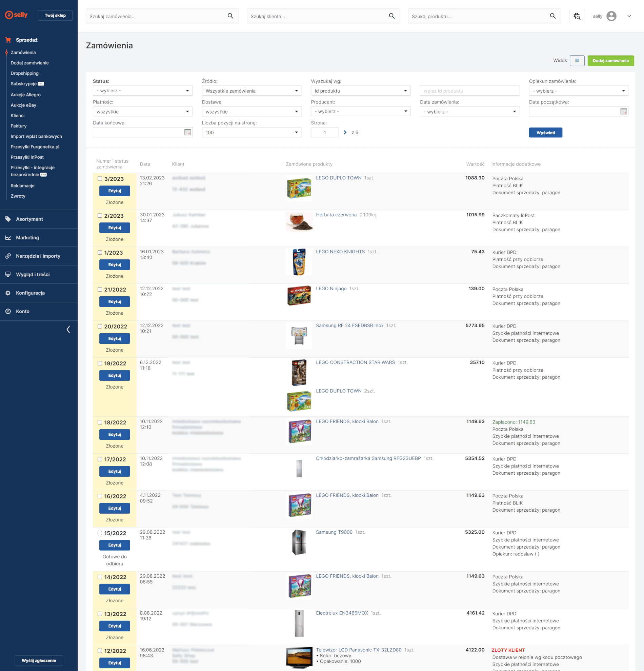Click the wpisz Id produktu field
Image resolution: width=644 pixels, height=671 pixels.
tap(470, 91)
